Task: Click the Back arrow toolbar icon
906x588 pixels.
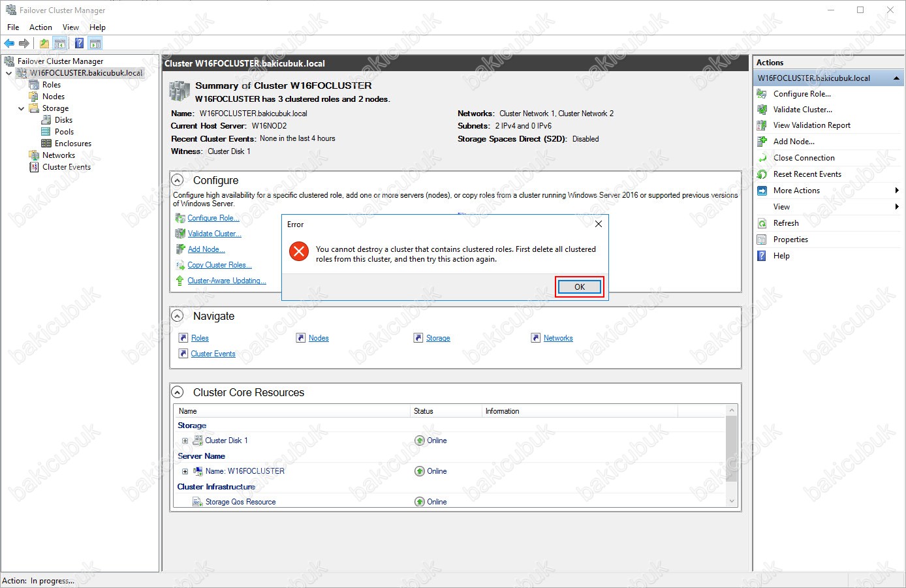Action: click(x=9, y=44)
